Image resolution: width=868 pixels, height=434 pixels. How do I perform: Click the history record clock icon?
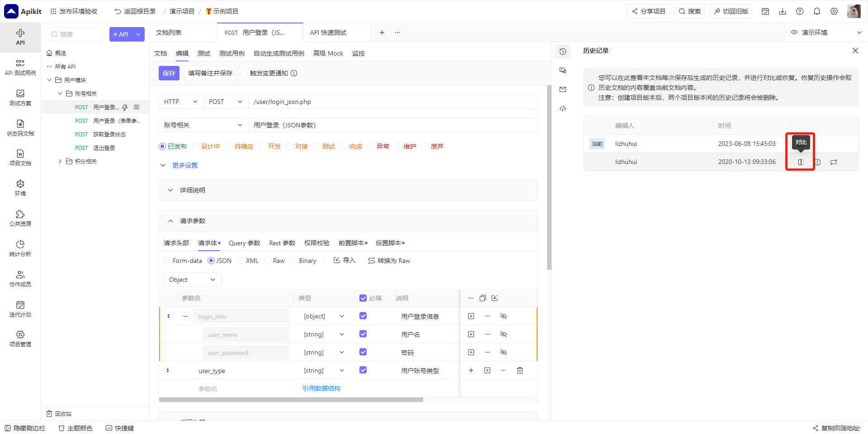click(563, 51)
